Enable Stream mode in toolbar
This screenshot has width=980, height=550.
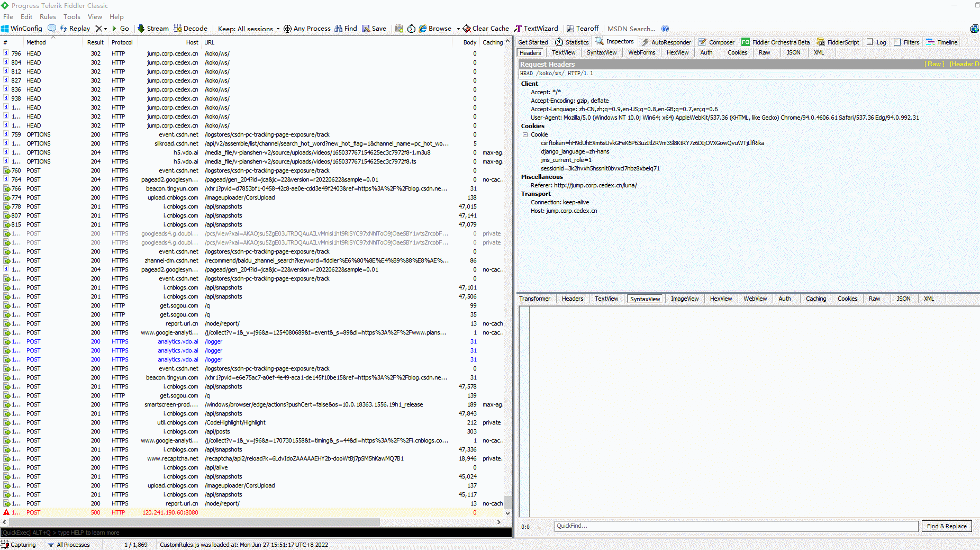(x=153, y=29)
